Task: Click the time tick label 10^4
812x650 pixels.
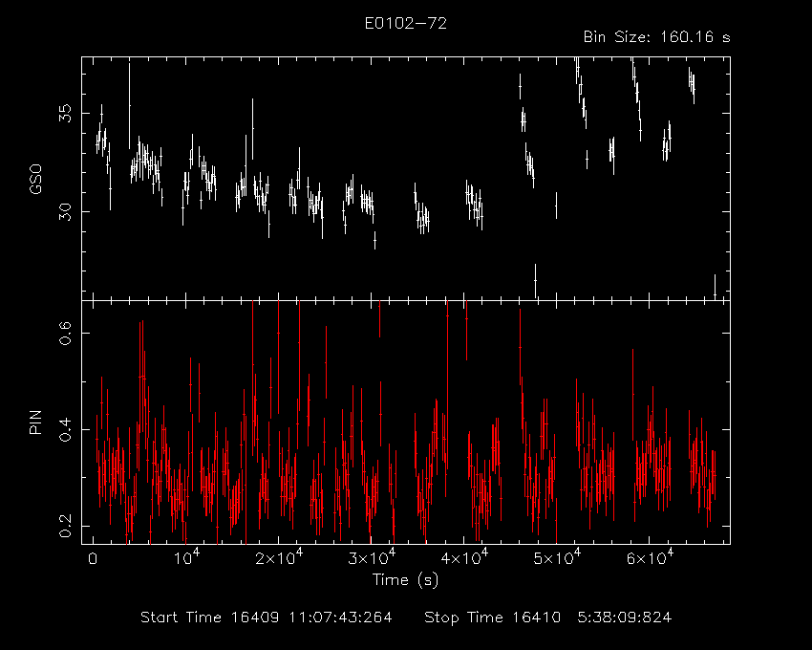Action: [185, 557]
